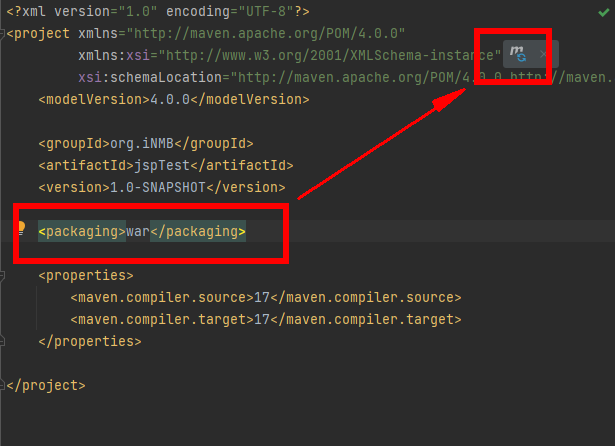Collapse the project tag fold marker

4,33
